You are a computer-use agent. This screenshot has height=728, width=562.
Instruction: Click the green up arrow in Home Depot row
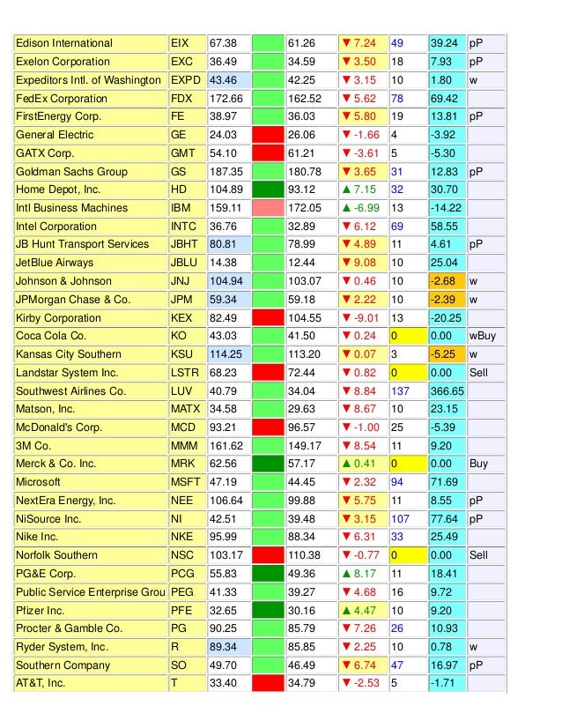pos(346,189)
